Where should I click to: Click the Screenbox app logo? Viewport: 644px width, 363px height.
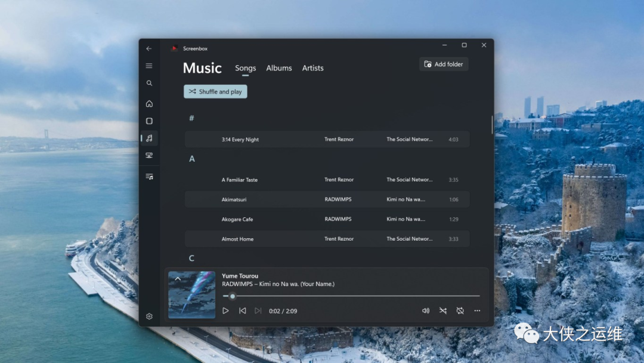coord(174,48)
